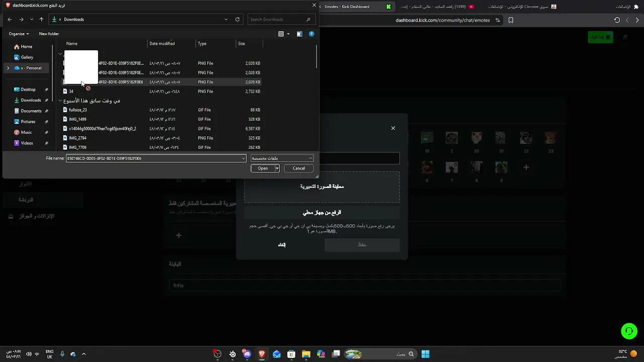This screenshot has height=362, width=644.
Task: Open site settings icon beside the URL
Action: (498, 20)
